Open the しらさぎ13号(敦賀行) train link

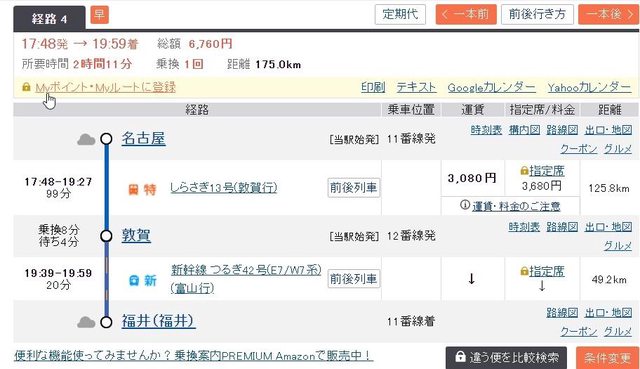coord(224,188)
